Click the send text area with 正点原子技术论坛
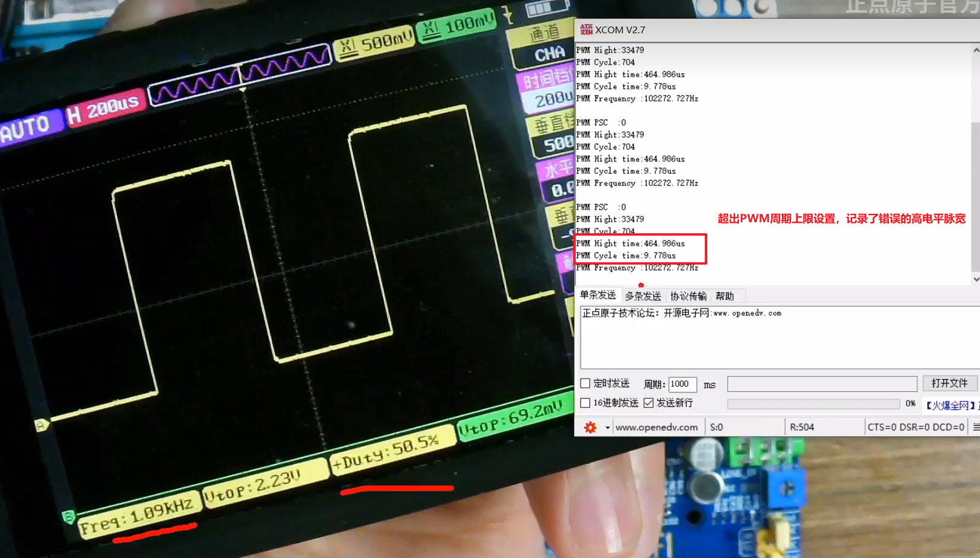This screenshot has width=980, height=558. [780, 337]
